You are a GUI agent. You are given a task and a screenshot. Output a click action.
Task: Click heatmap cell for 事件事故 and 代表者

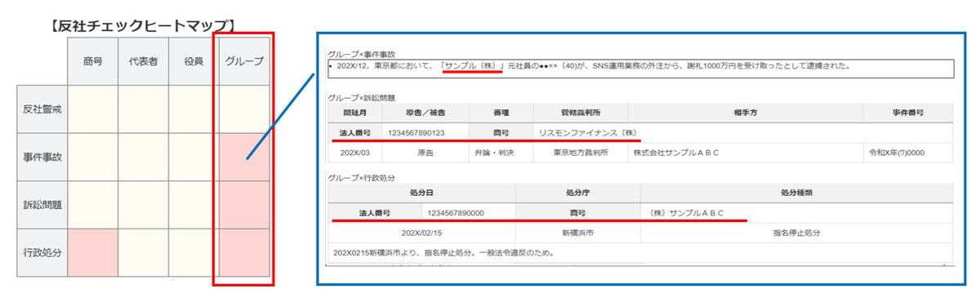click(143, 157)
